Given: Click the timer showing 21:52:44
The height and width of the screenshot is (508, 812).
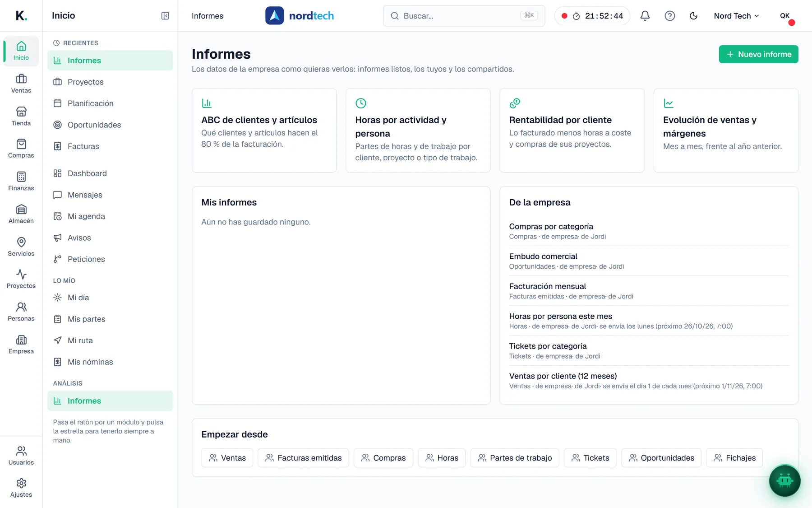Looking at the screenshot, I should pos(592,16).
